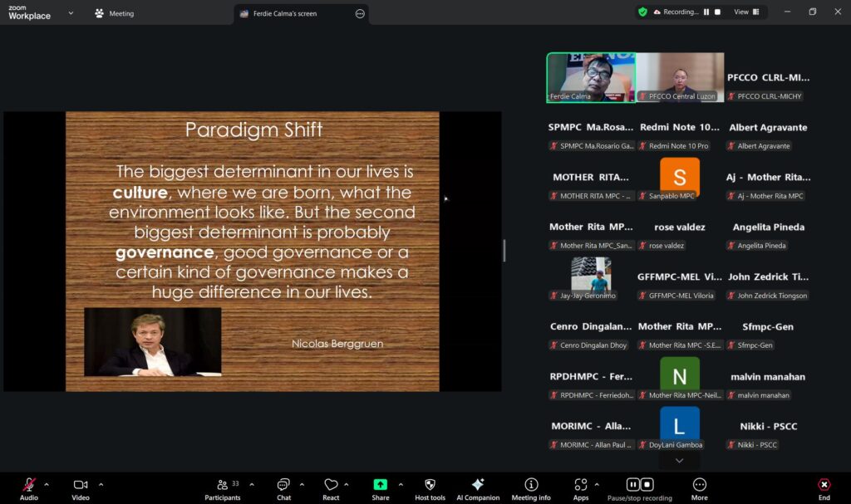Open the Chat panel
The image size is (851, 504).
283,485
